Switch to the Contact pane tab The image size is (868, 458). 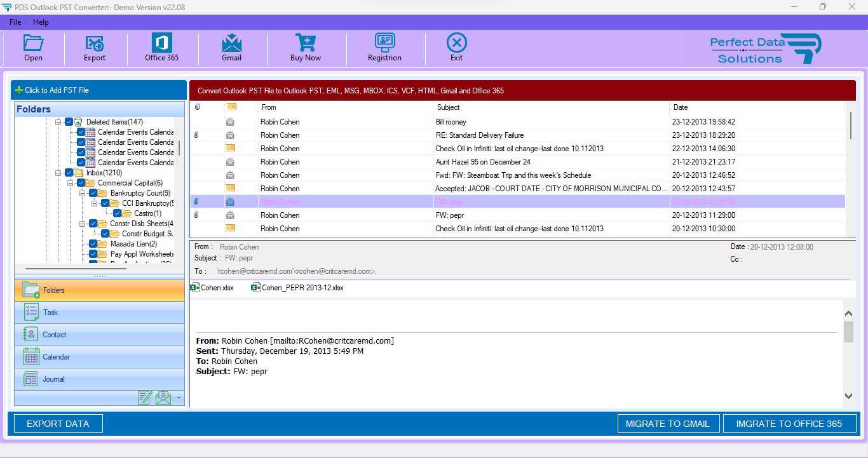click(100, 335)
